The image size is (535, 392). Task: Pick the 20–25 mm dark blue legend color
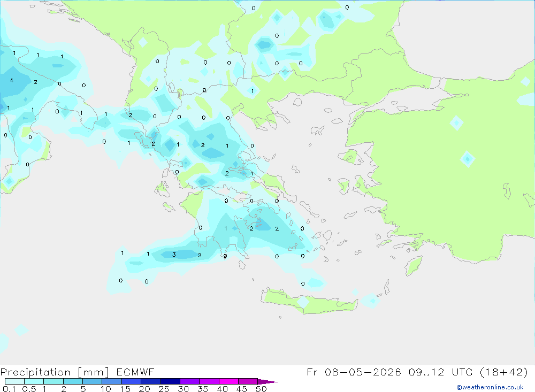[151, 381]
